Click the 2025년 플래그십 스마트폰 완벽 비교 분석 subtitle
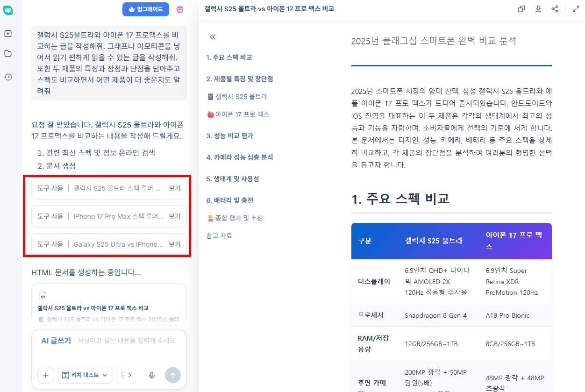The image size is (585, 392). click(x=434, y=41)
